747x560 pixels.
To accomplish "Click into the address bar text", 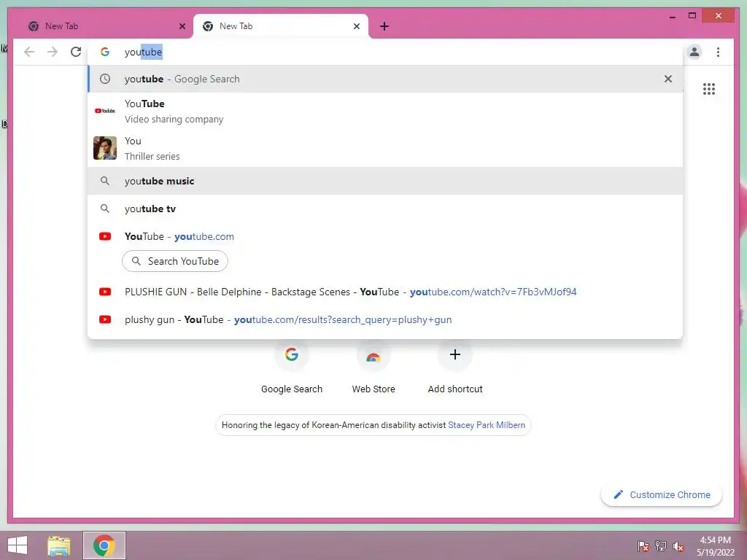I will [144, 52].
